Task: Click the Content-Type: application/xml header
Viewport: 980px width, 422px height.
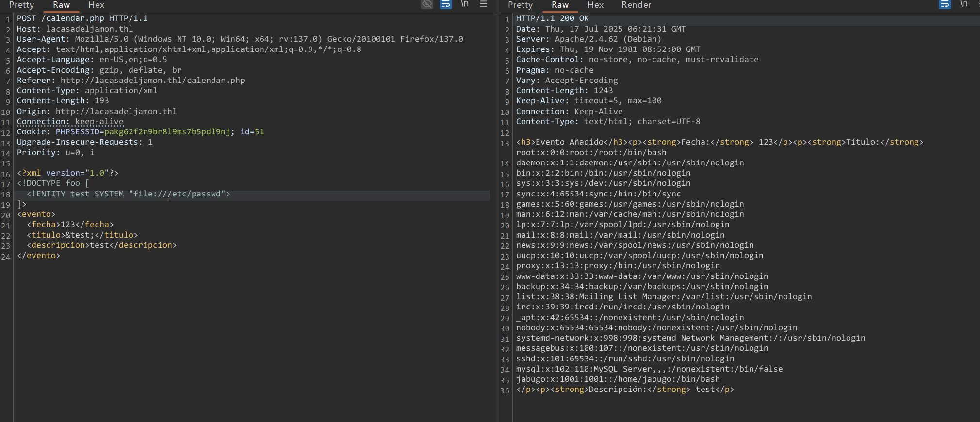Action: 87,91
